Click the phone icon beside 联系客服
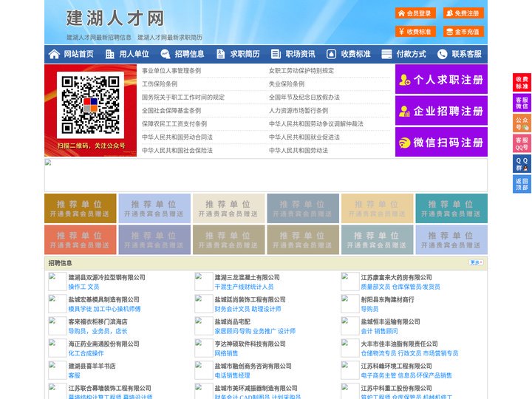Image resolution: width=532 pixels, height=399 pixels. (442, 54)
